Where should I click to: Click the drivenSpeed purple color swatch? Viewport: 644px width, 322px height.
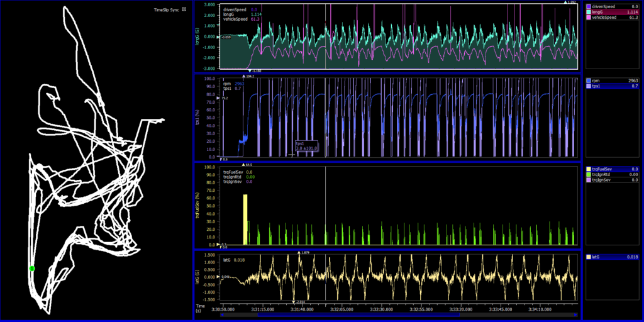588,6
